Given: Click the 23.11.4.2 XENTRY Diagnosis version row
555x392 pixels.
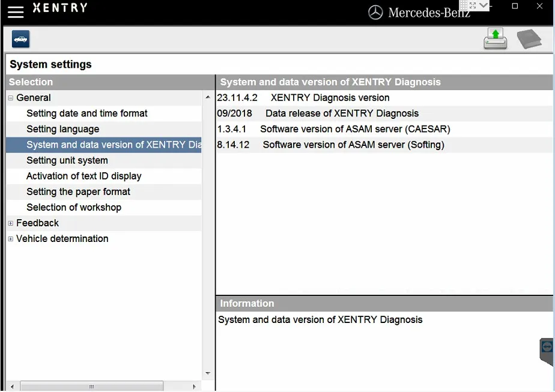Looking at the screenshot, I should pos(384,98).
